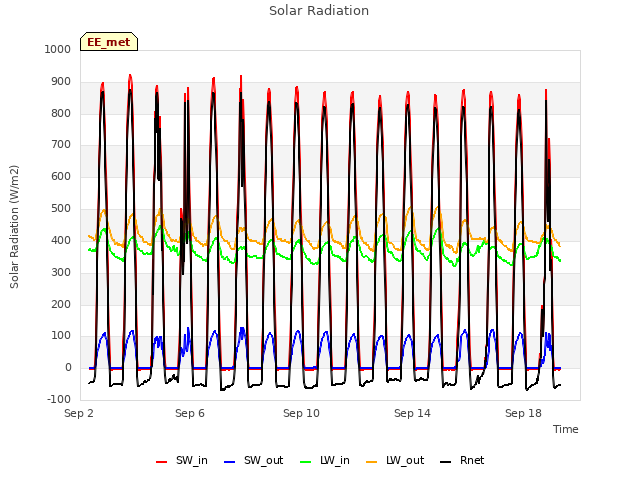Click the 300 y-axis tick label
Image resolution: width=640 pixels, height=480 pixels.
61,272
